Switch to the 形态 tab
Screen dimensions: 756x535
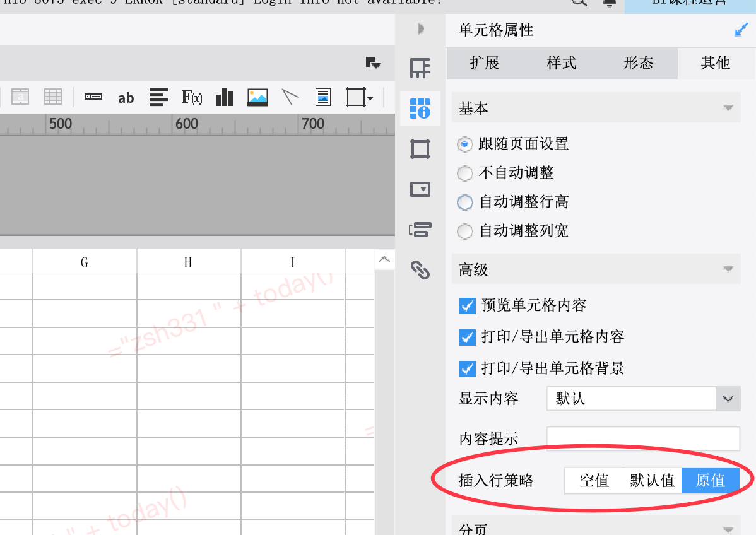(x=639, y=63)
